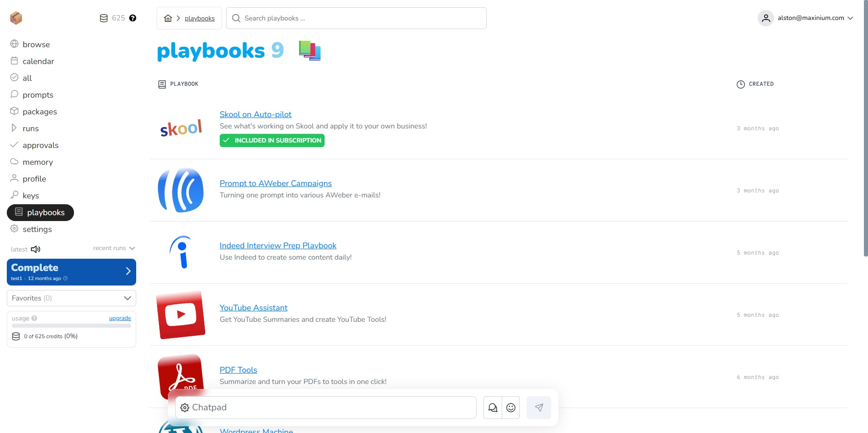This screenshot has height=433, width=868.
Task: Click the Included in Subscription badge
Action: 272,141
